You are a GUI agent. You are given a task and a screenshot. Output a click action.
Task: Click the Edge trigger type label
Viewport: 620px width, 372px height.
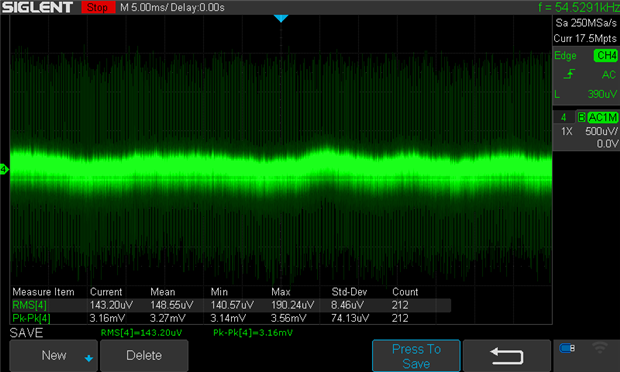[565, 55]
